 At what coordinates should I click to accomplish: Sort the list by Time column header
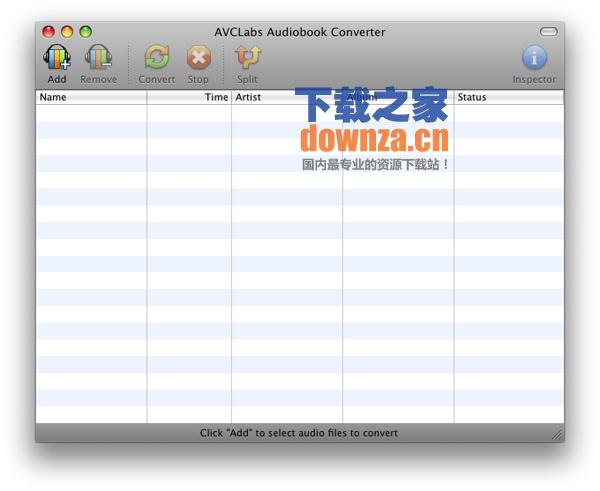click(x=189, y=97)
